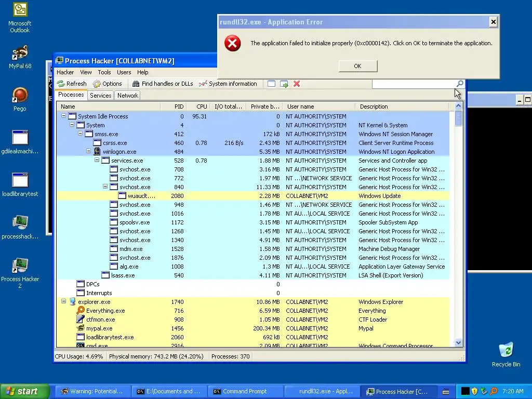Collapse the winlogon.exe tree node
The image size is (532, 399).
pyautogui.click(x=88, y=151)
